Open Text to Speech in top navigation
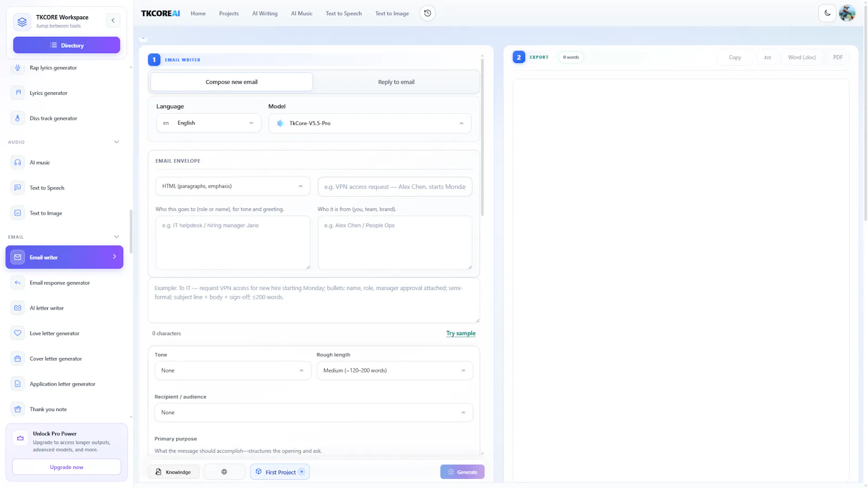 coord(343,14)
